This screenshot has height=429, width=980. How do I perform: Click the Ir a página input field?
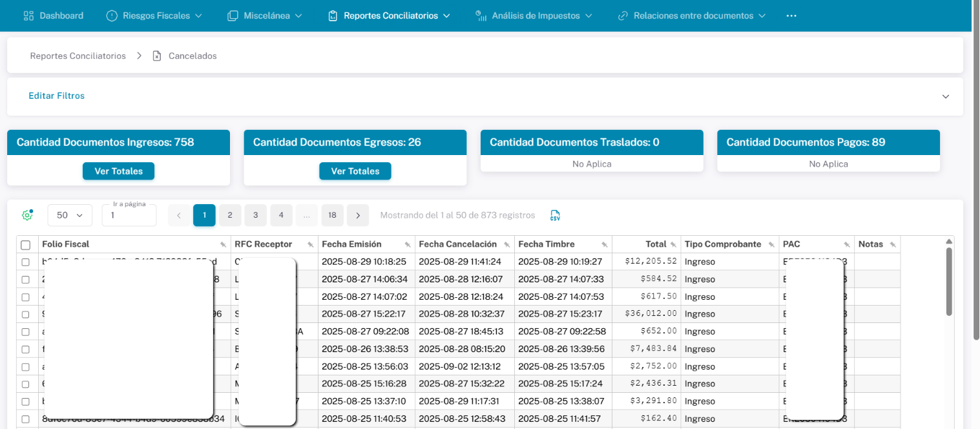pos(129,216)
